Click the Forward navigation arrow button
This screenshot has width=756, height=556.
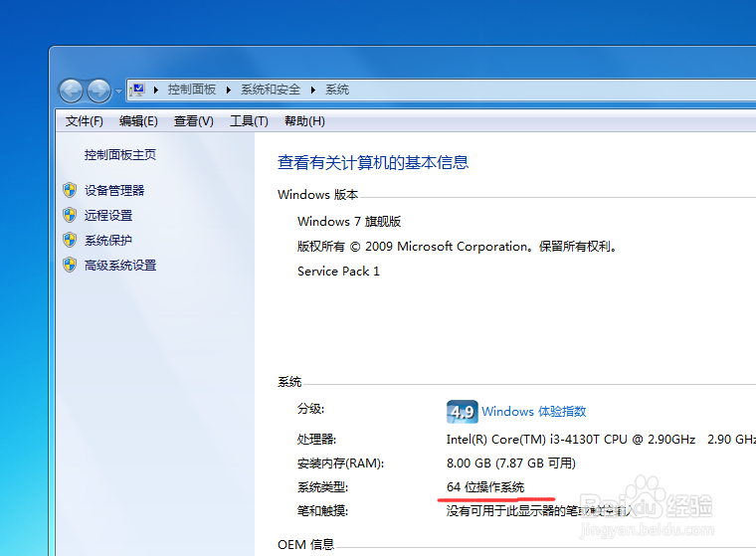[x=98, y=91]
